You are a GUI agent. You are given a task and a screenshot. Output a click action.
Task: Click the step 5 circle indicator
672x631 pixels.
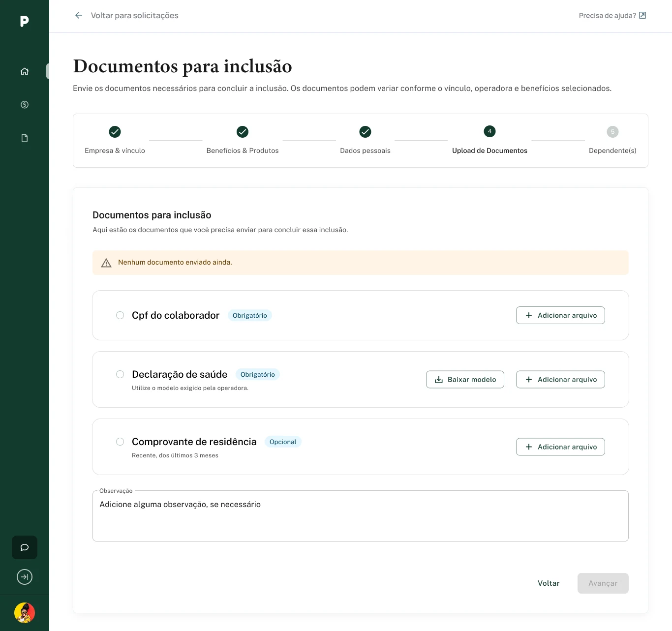coord(612,132)
